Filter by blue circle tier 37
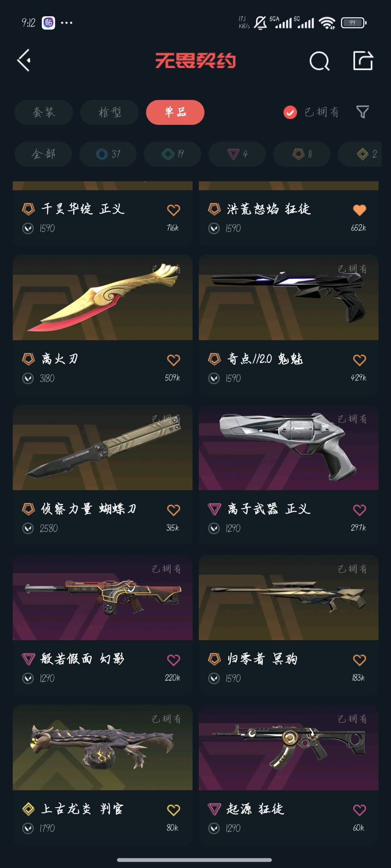 [108, 154]
